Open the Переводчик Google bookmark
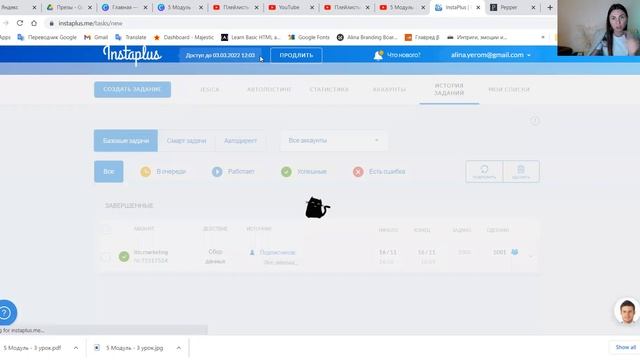The width and height of the screenshot is (640, 360). pos(47,37)
